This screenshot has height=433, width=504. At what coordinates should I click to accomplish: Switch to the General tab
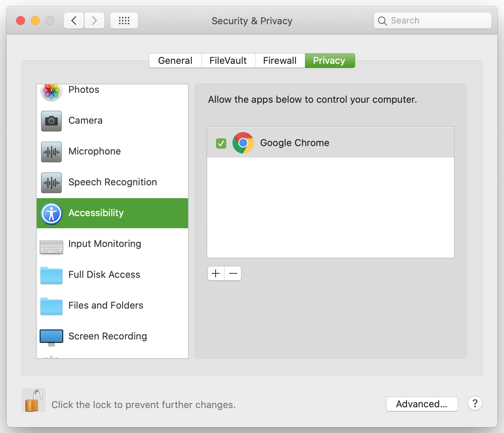[x=175, y=61]
